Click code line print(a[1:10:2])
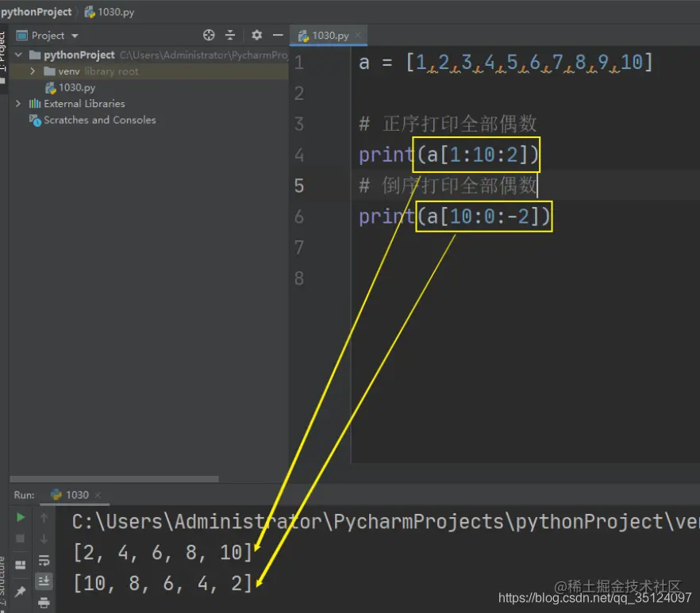 [449, 155]
